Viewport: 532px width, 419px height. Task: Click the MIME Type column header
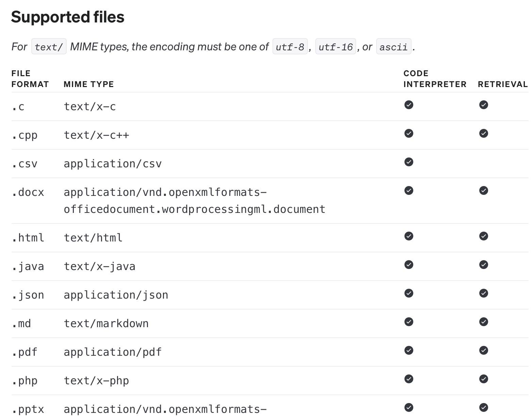[89, 84]
